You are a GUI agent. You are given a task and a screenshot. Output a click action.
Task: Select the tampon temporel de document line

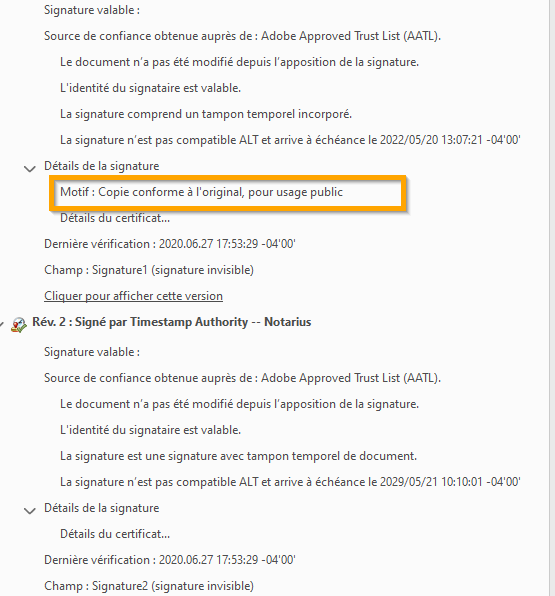pyautogui.click(x=238, y=456)
